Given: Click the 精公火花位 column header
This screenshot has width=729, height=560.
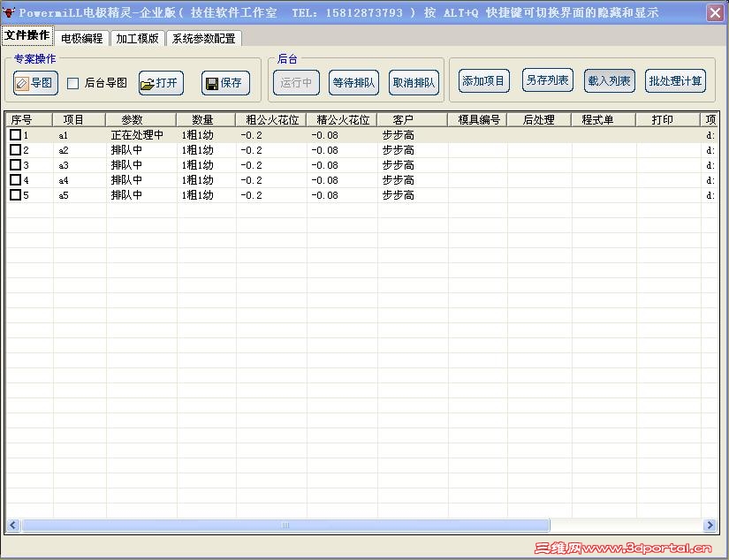Looking at the screenshot, I should (x=342, y=120).
